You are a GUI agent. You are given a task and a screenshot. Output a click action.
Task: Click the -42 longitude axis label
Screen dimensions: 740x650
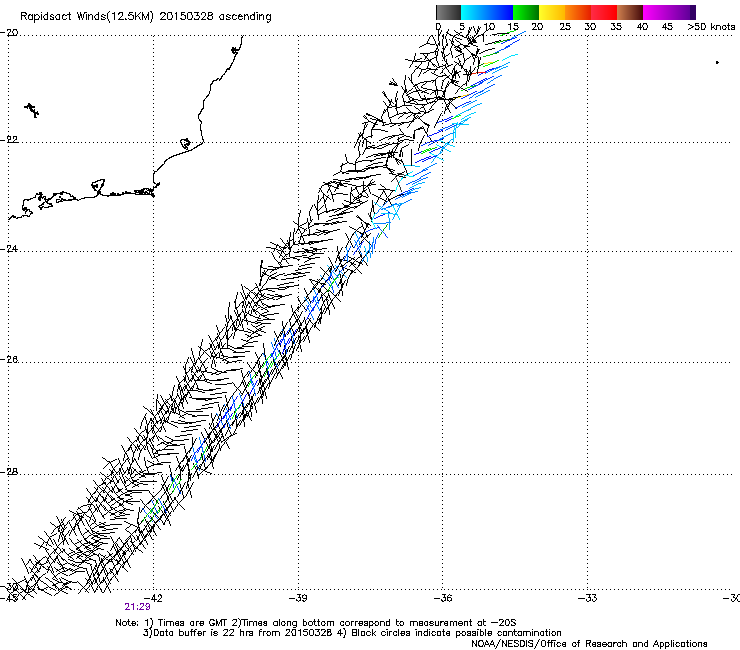[x=153, y=598]
